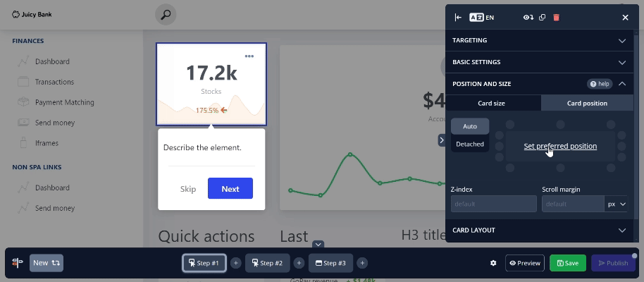Screen dimensions: 644x282
Task: Select Step #2 in the bottom bar
Action: point(267,263)
